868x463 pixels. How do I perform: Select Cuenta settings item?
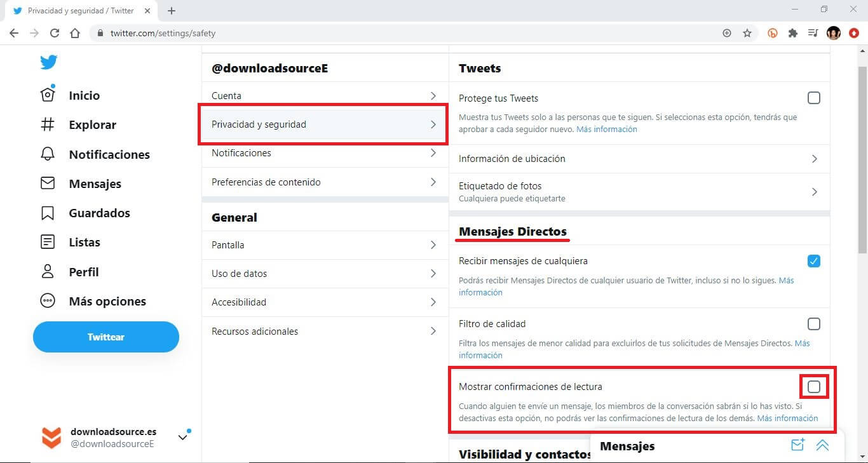coord(325,95)
